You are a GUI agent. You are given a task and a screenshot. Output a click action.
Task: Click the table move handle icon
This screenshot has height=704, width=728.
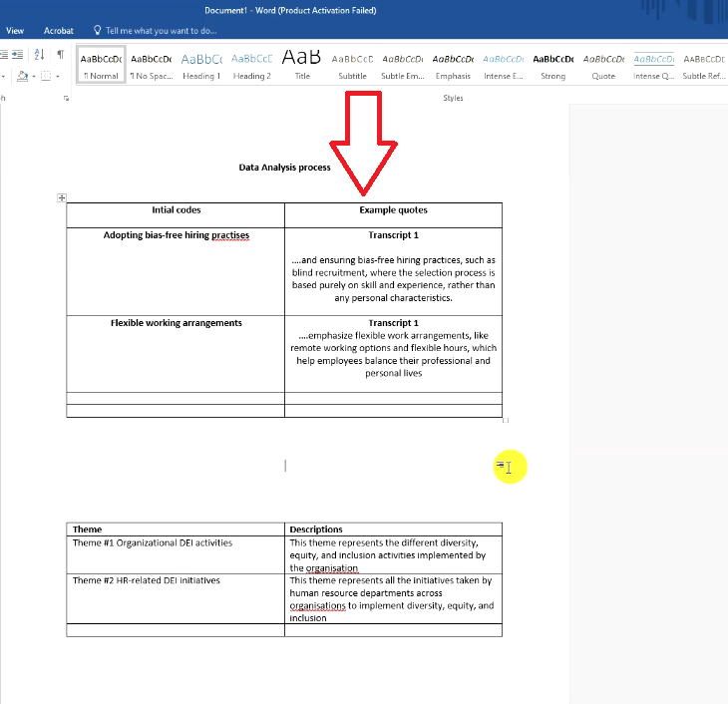click(x=62, y=197)
